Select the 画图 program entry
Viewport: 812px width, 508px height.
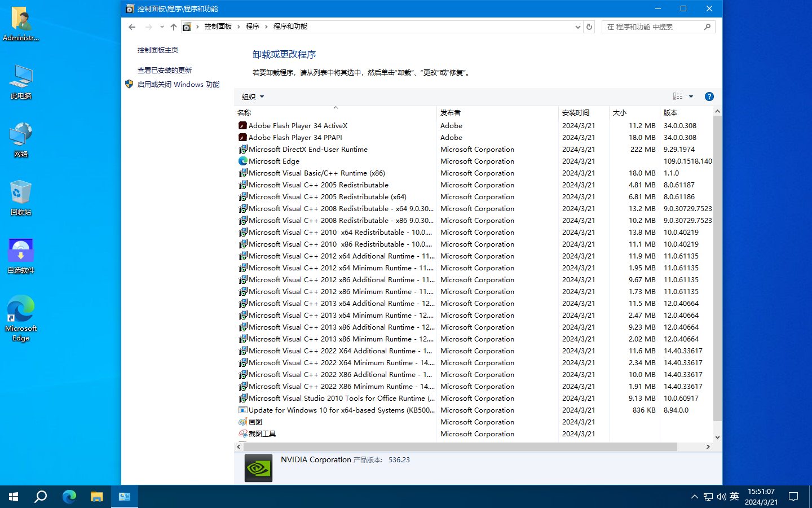click(x=255, y=422)
